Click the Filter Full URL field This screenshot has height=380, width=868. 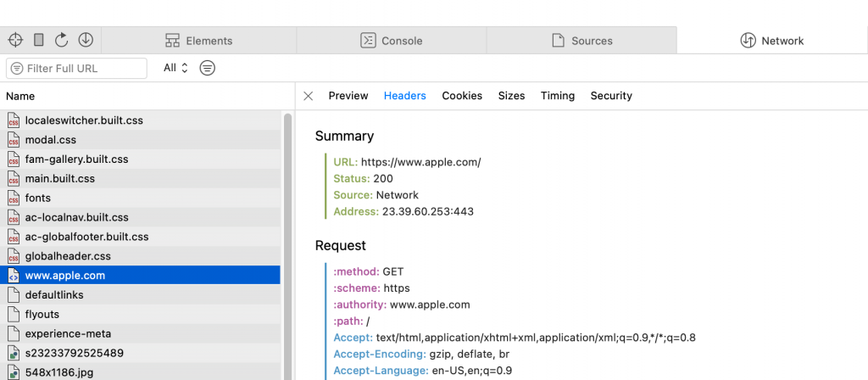77,68
